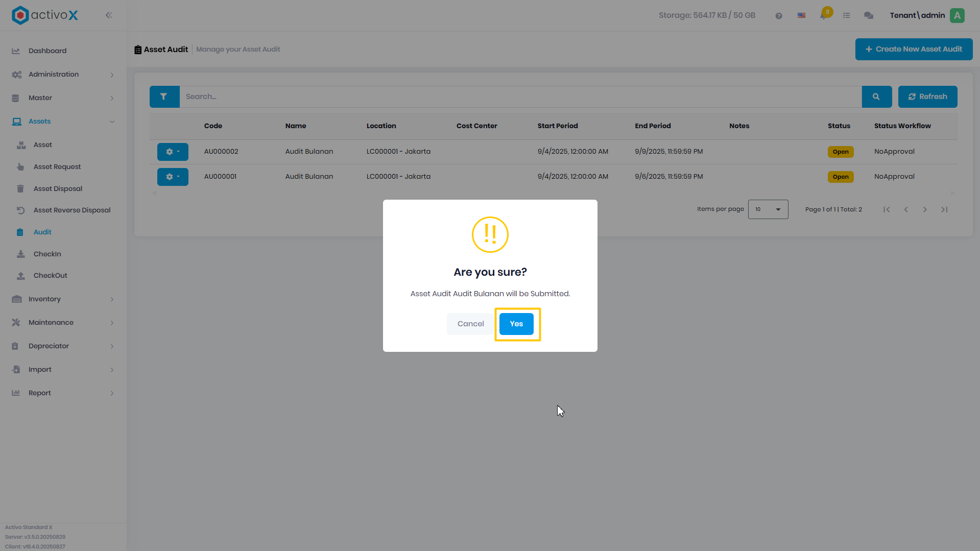Image resolution: width=980 pixels, height=551 pixels.
Task: Go to next page arrow
Action: click(925, 209)
